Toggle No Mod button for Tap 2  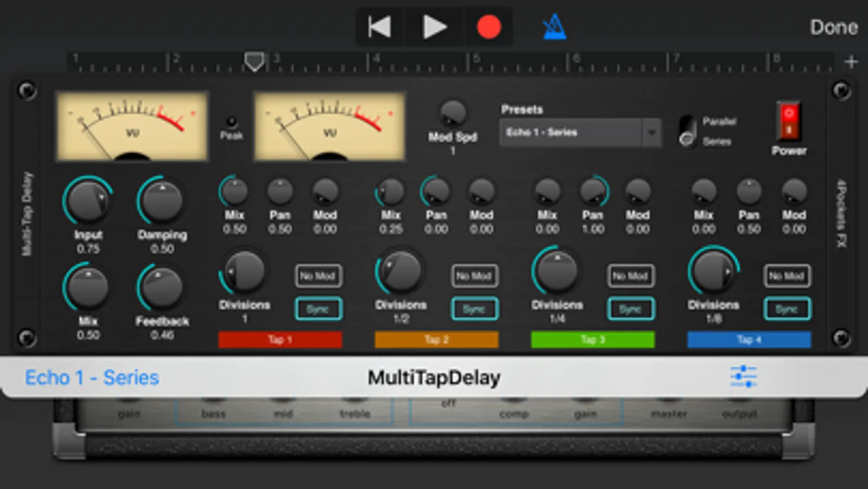pos(474,276)
